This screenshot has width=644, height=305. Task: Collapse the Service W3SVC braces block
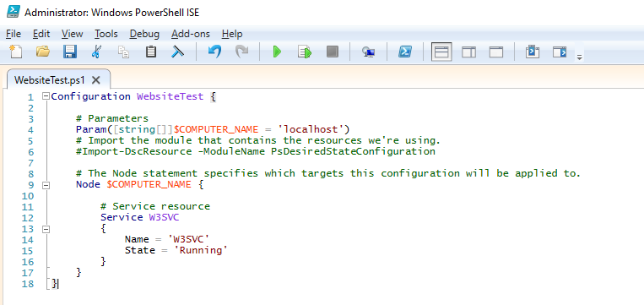(x=46, y=229)
